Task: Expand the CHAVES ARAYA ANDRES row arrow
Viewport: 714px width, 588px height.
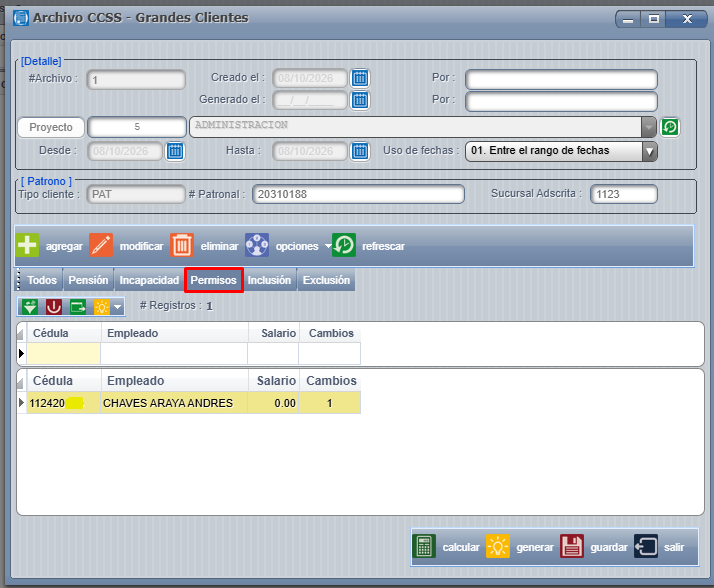Action: pyautogui.click(x=21, y=403)
